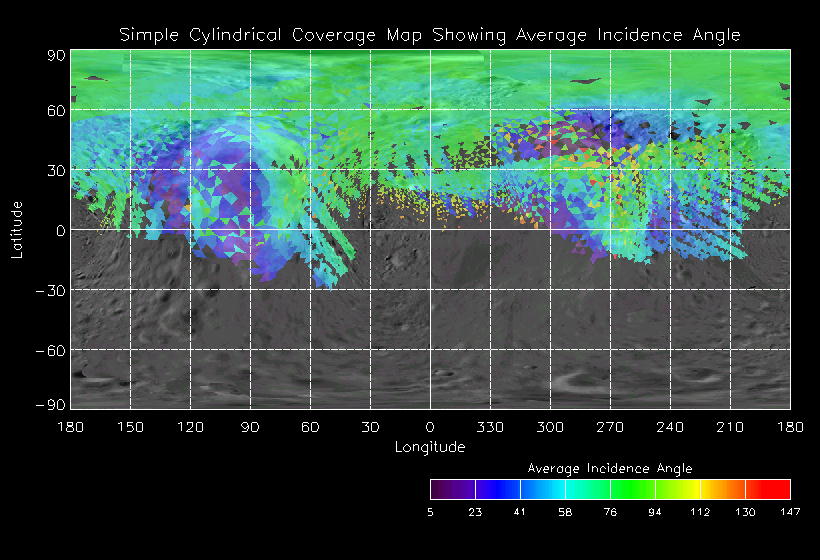Click the -60 latitude tick label
This screenshot has height=560, width=820.
(x=52, y=350)
